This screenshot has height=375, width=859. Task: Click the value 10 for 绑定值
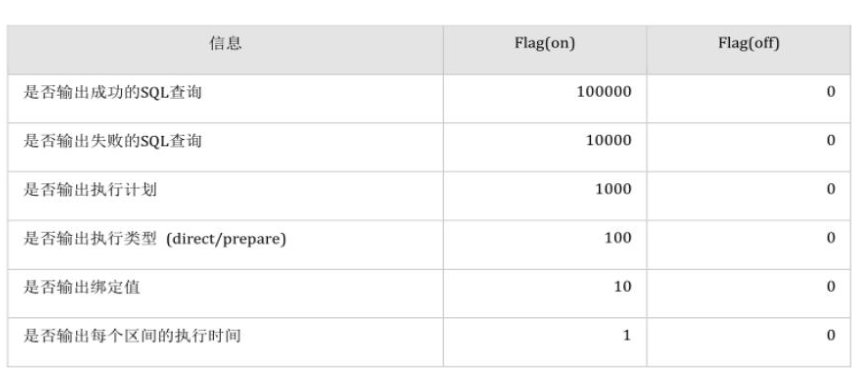coord(622,287)
